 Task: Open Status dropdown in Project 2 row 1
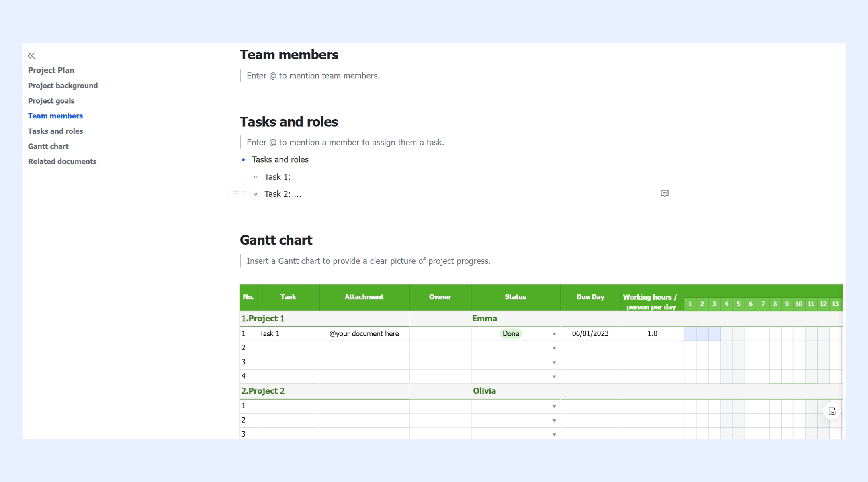pos(554,406)
